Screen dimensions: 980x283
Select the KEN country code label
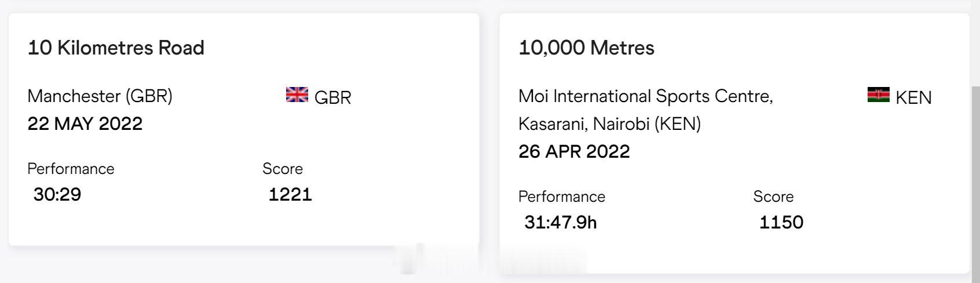[913, 97]
